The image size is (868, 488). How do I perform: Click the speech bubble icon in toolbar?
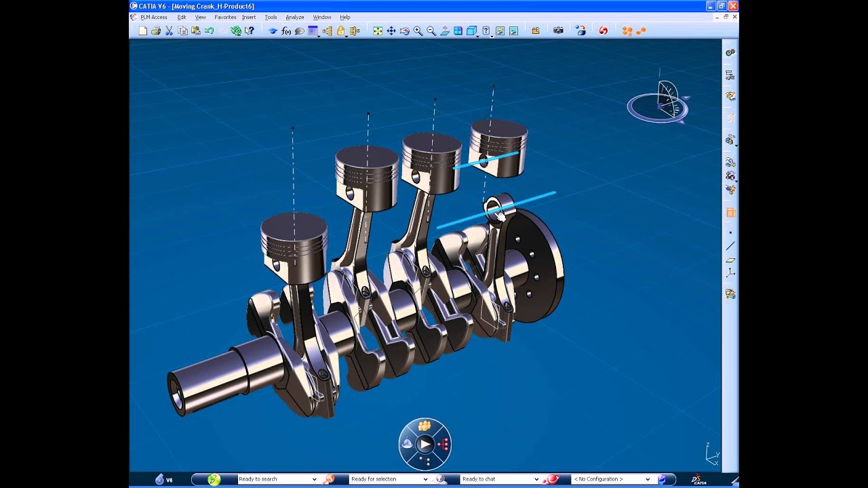coord(299,30)
